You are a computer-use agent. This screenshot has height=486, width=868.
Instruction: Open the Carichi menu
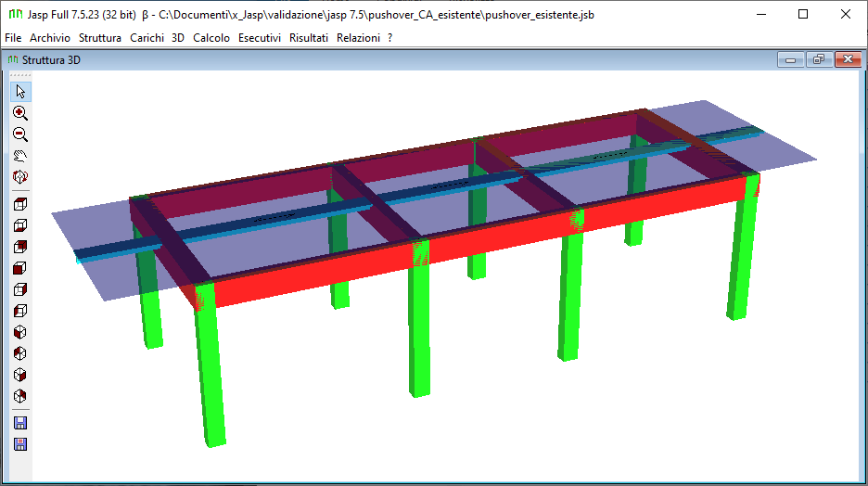(147, 38)
